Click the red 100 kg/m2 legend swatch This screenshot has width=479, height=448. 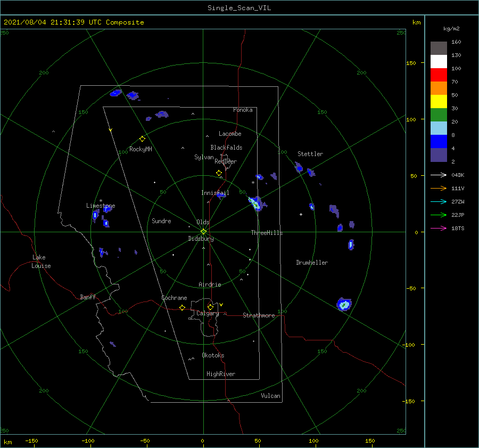coord(439,75)
